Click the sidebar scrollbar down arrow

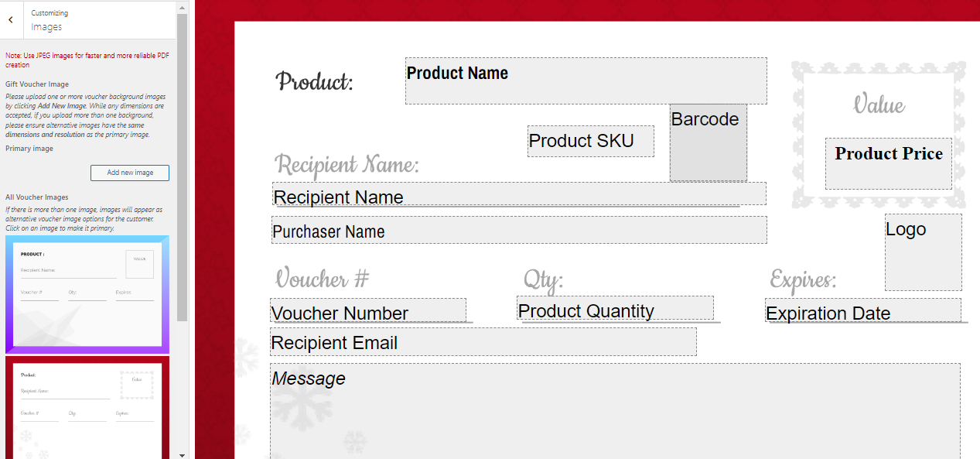pyautogui.click(x=183, y=454)
